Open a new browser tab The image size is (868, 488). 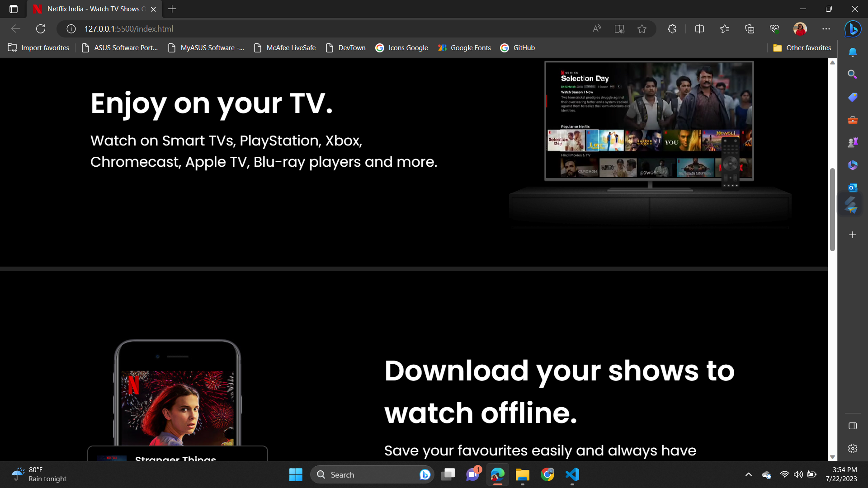pos(172,9)
